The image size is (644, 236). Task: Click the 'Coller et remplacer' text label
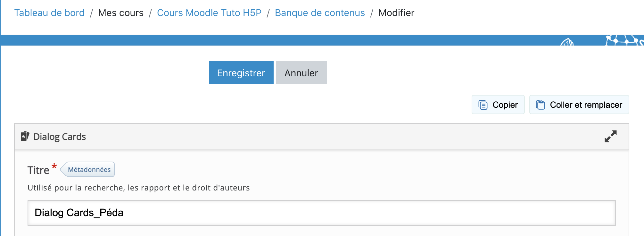pos(586,105)
